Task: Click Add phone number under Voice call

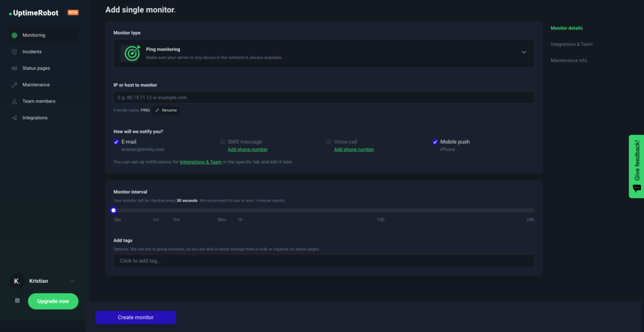Action: pyautogui.click(x=354, y=149)
